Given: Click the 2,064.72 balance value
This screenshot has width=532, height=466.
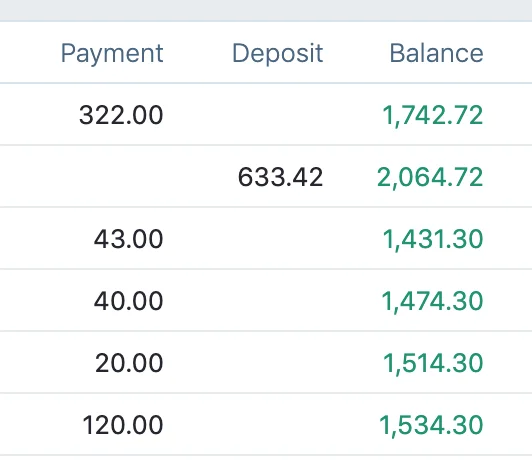Looking at the screenshot, I should pyautogui.click(x=430, y=177).
